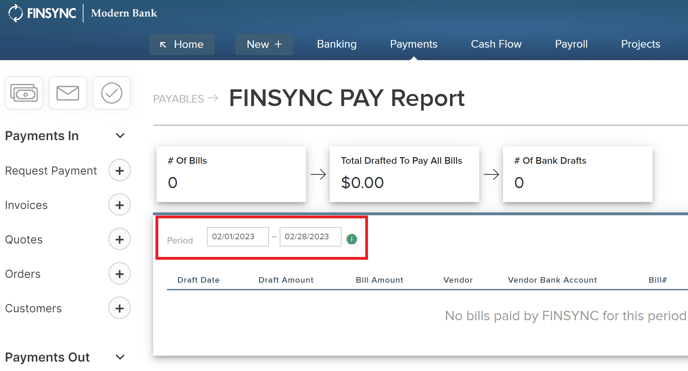Open the Cash Flow menu

[496, 44]
